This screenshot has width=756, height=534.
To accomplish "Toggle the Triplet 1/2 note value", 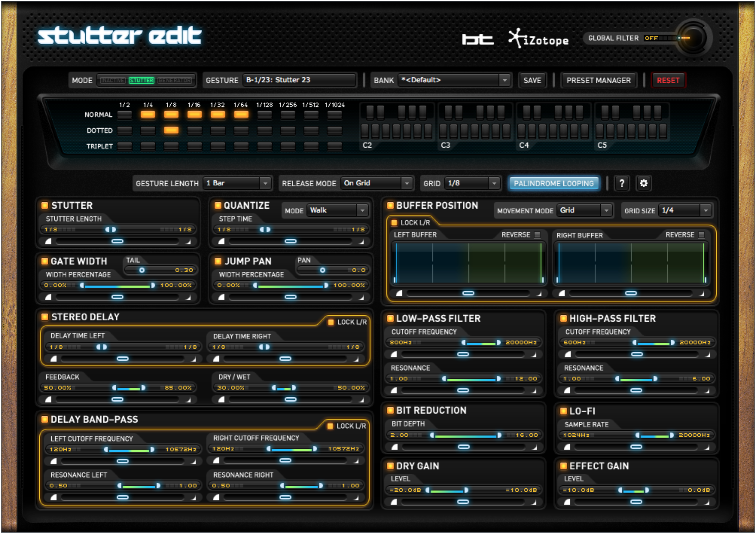I will (x=125, y=146).
